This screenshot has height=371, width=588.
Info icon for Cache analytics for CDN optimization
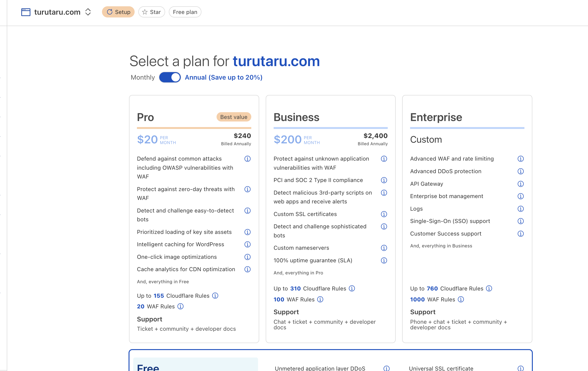coord(247,270)
